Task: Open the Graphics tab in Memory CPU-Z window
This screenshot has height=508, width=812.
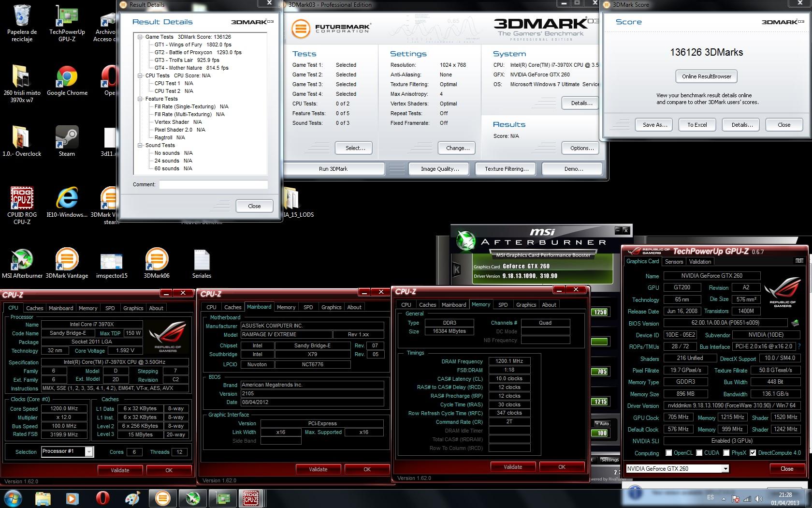Action: point(526,305)
